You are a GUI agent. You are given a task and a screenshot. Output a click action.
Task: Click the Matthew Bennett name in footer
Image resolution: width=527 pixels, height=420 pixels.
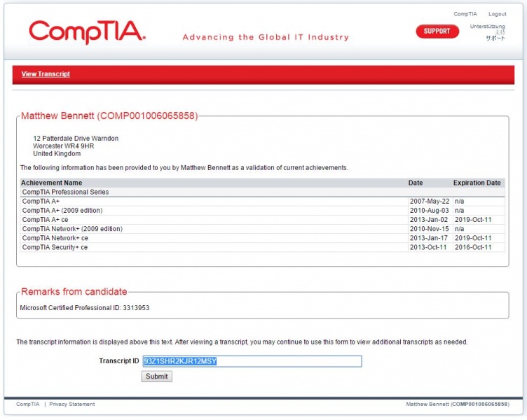[x=458, y=404]
